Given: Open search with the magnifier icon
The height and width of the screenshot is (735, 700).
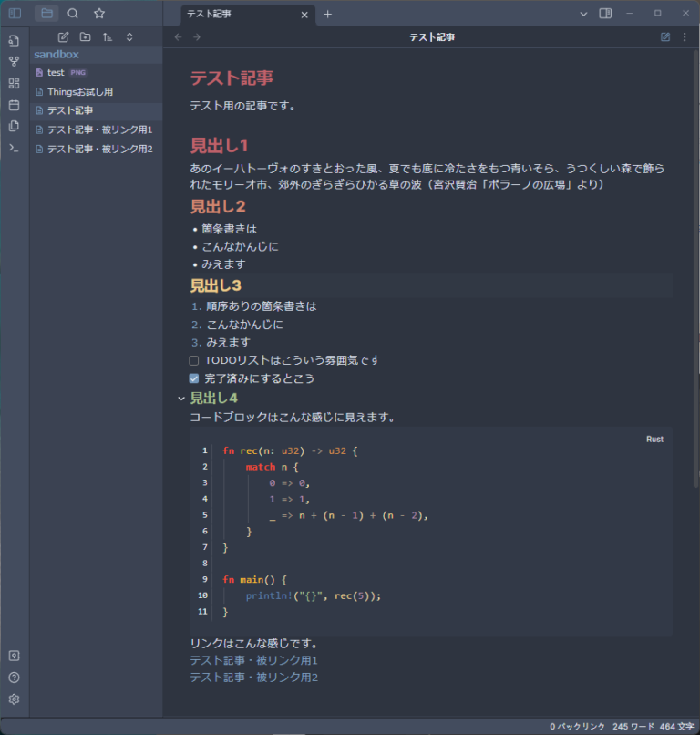Looking at the screenshot, I should [x=73, y=14].
